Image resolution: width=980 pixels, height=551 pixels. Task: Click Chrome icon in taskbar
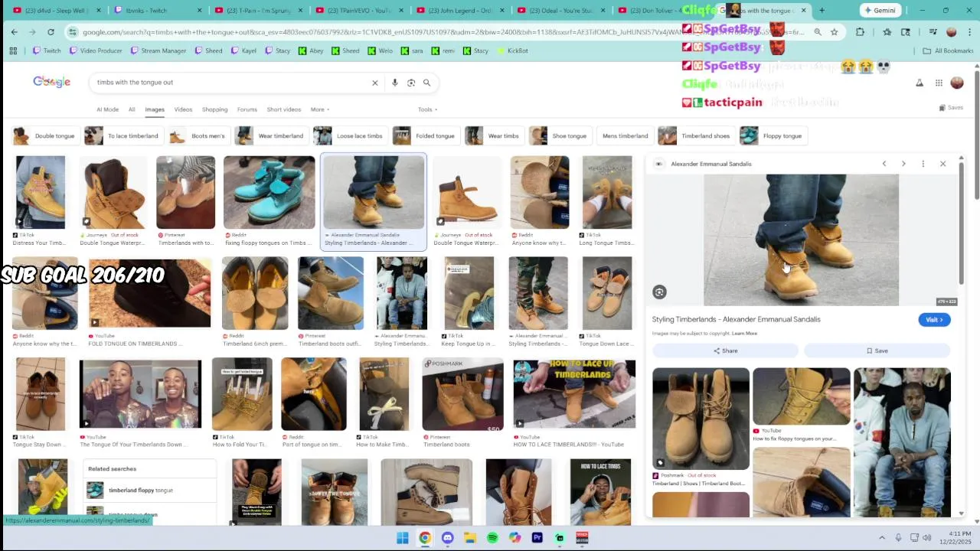[x=425, y=538]
